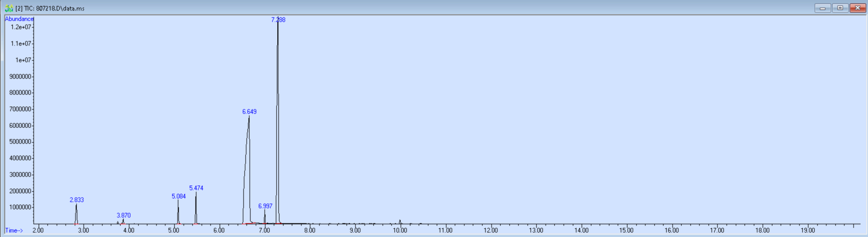868x237 pixels.
Task: Select the peak labeled 2.833
Action: coord(77,200)
